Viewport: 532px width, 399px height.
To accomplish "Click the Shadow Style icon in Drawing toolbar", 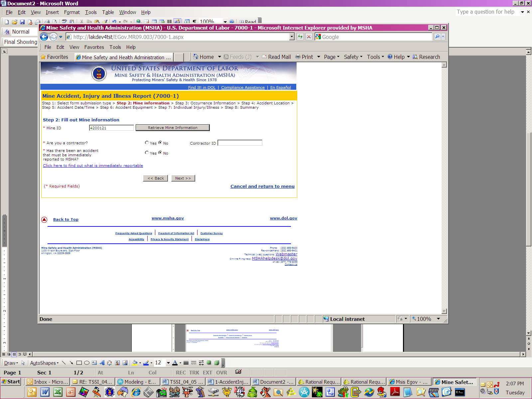I will click(209, 363).
